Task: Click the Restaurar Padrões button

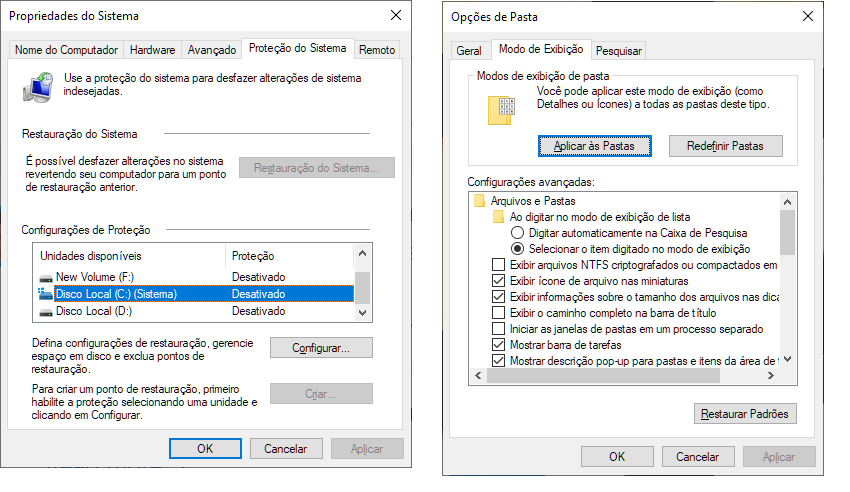Action: point(745,414)
